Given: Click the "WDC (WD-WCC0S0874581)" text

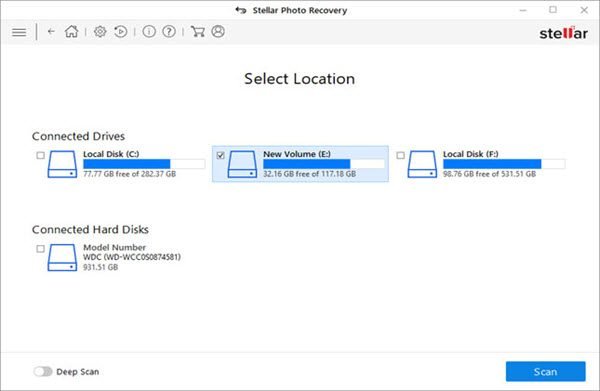Looking at the screenshot, I should coord(132,257).
